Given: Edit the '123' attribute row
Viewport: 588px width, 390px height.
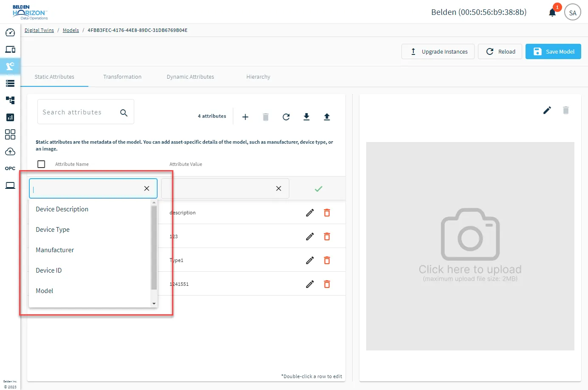Looking at the screenshot, I should (310, 236).
